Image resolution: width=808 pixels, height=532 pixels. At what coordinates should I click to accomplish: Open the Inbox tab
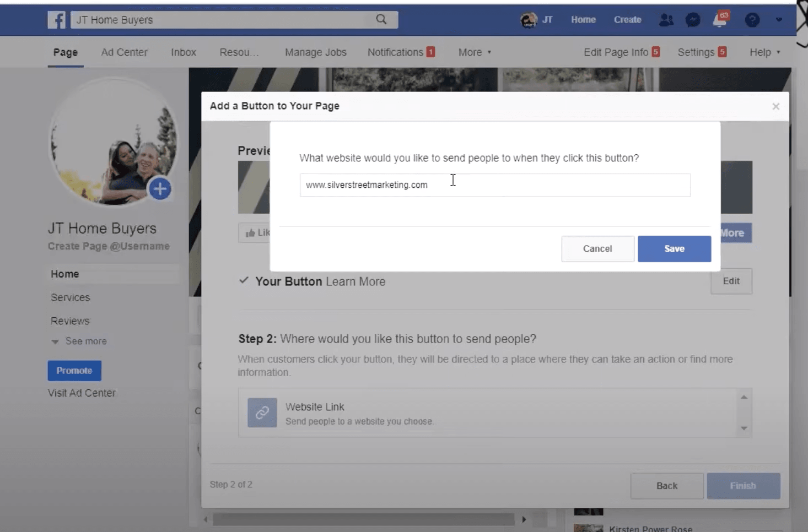[184, 52]
